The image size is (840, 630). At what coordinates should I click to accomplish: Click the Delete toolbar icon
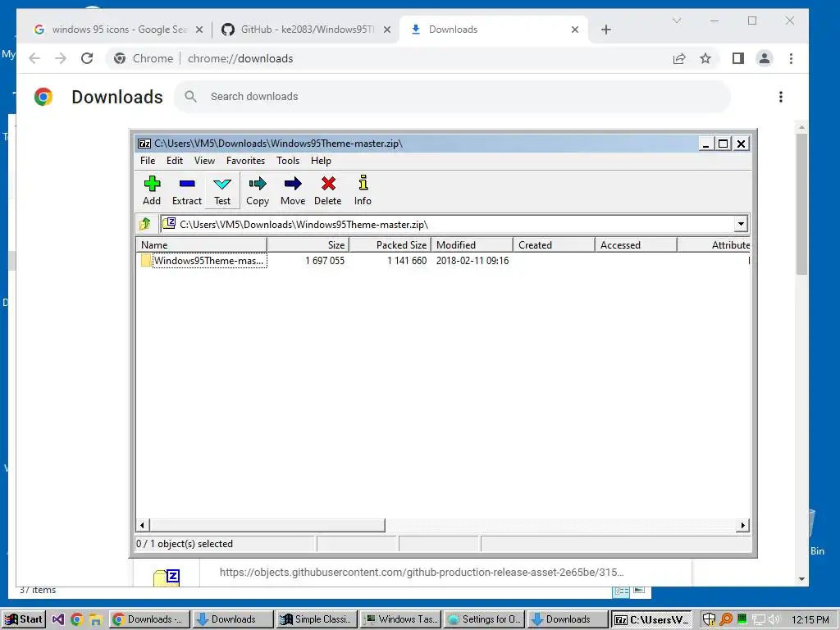pyautogui.click(x=328, y=184)
